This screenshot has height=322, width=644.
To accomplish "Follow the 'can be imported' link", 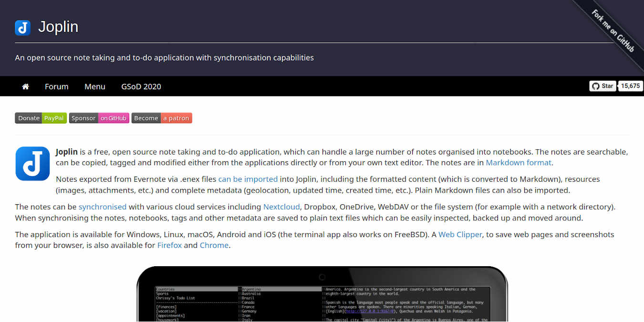I will pos(248,179).
